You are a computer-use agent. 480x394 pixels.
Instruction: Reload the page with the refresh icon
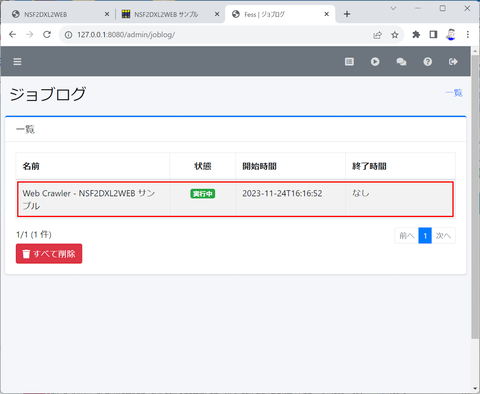coord(47,34)
